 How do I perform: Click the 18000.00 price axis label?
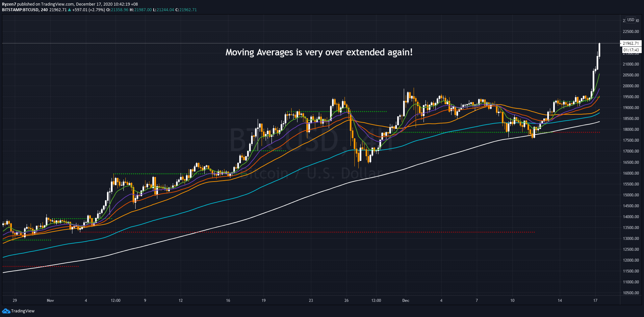click(x=631, y=130)
